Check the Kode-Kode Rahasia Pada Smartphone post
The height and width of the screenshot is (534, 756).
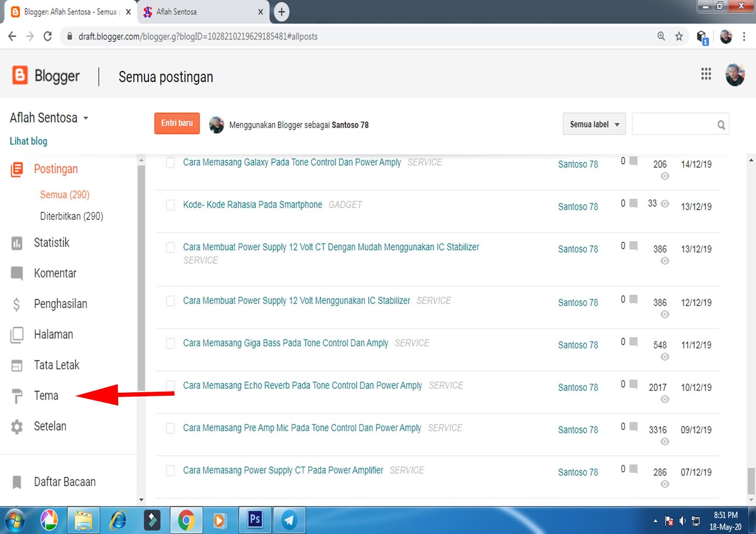[x=170, y=205]
